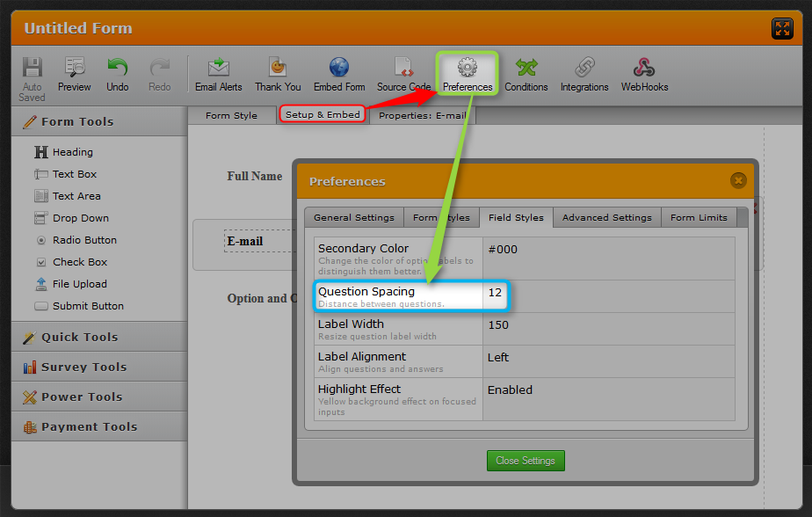Switch to the Advanced Settings tab
The height and width of the screenshot is (517, 812).
[606, 217]
